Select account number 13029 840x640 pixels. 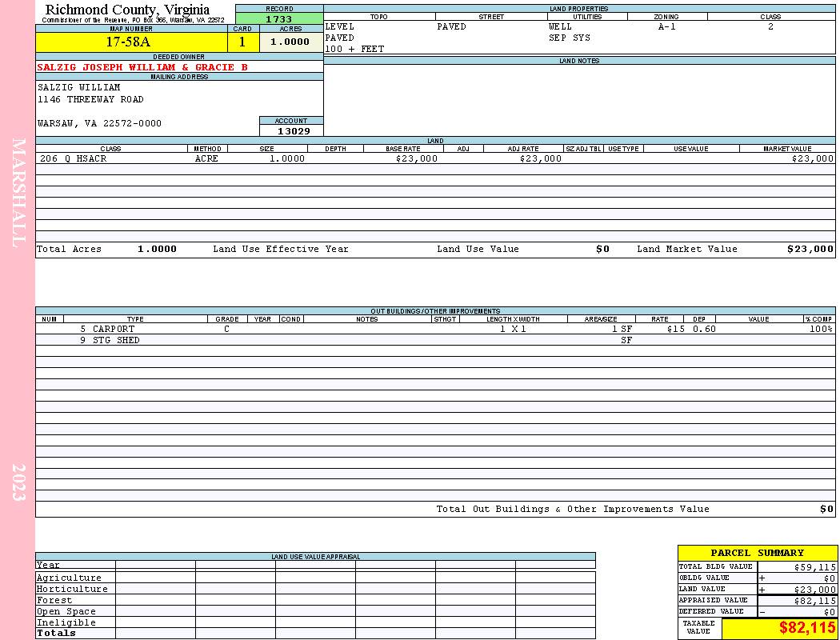point(294,131)
